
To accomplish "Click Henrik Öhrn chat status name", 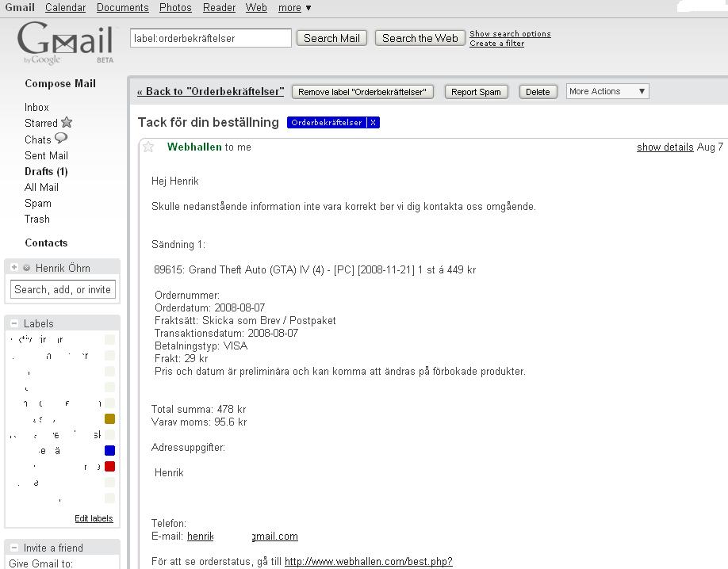I will tap(63, 268).
